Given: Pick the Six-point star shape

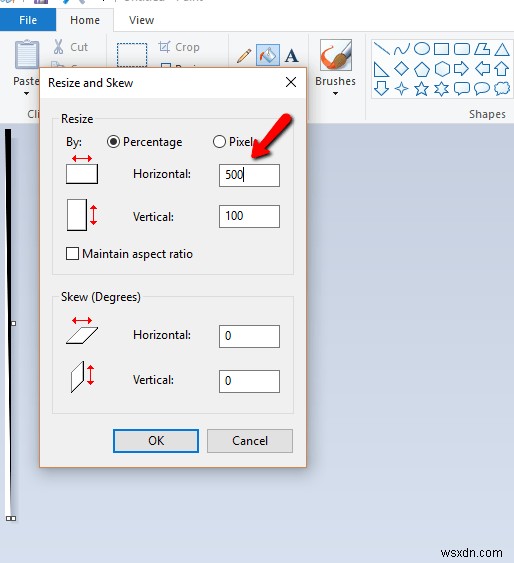Looking at the screenshot, I should (x=441, y=88).
